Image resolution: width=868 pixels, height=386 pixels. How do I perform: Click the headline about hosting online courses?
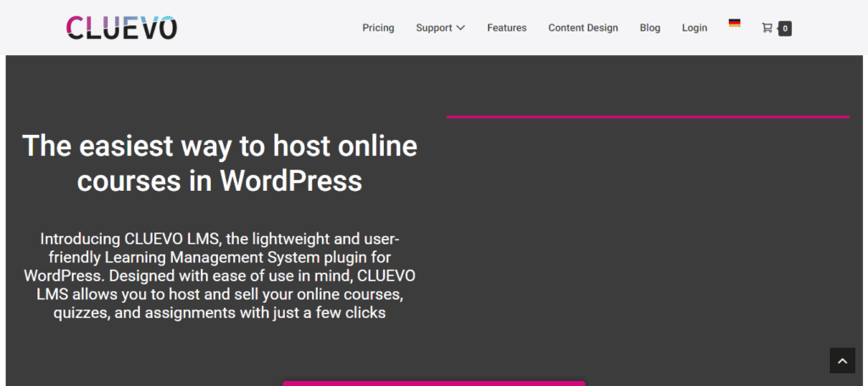click(220, 163)
